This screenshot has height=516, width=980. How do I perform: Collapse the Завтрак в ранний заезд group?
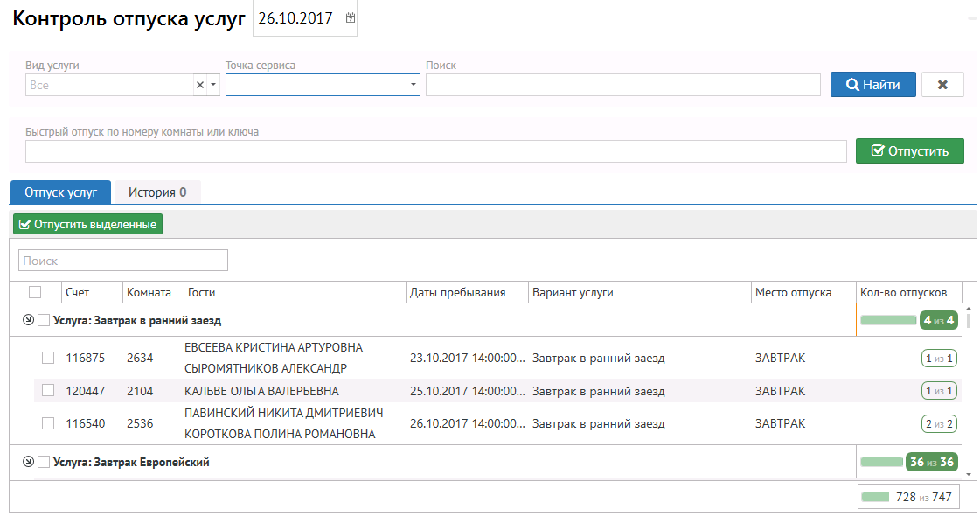point(28,320)
